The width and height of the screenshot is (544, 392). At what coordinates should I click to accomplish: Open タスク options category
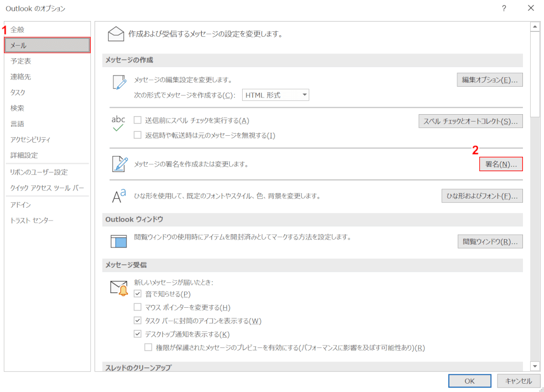pos(47,92)
